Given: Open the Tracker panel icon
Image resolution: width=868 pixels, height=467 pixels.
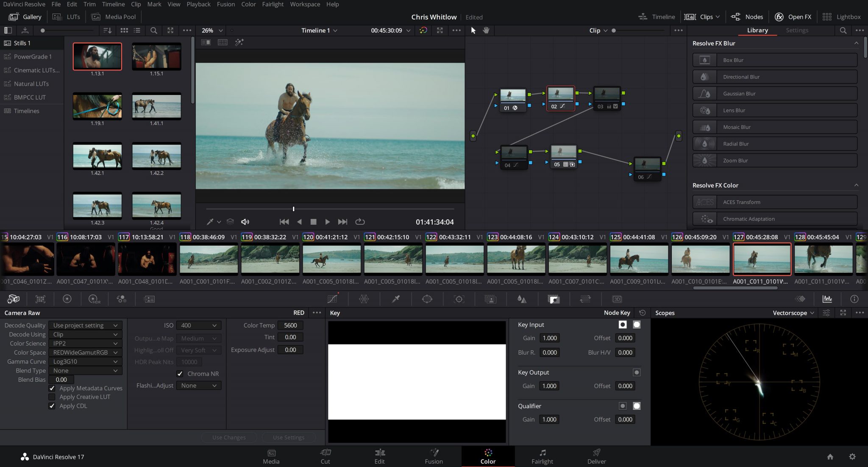Looking at the screenshot, I should [459, 299].
